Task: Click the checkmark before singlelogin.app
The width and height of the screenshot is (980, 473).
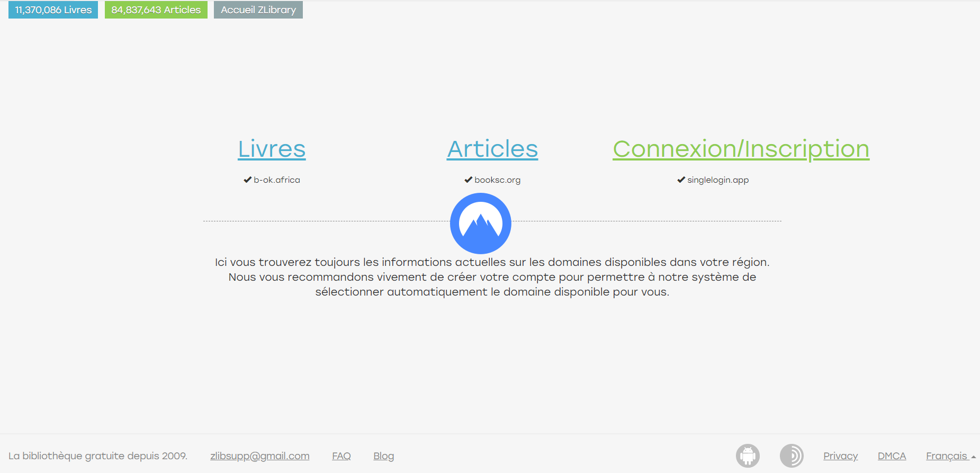Action: [x=681, y=180]
